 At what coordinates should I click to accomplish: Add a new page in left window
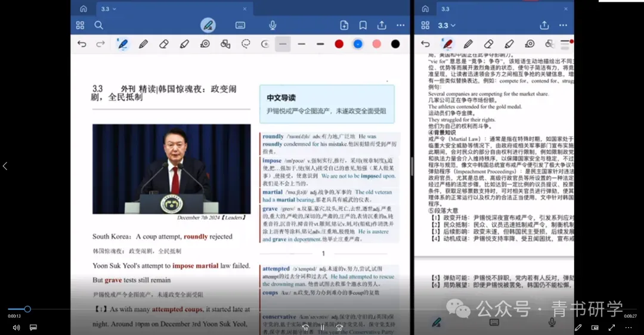(x=344, y=26)
